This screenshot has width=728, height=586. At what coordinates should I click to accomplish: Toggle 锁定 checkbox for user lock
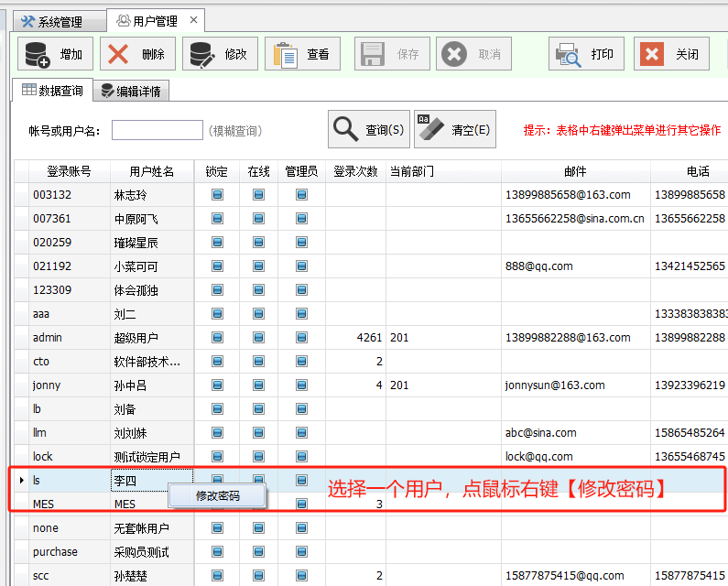[x=217, y=457]
